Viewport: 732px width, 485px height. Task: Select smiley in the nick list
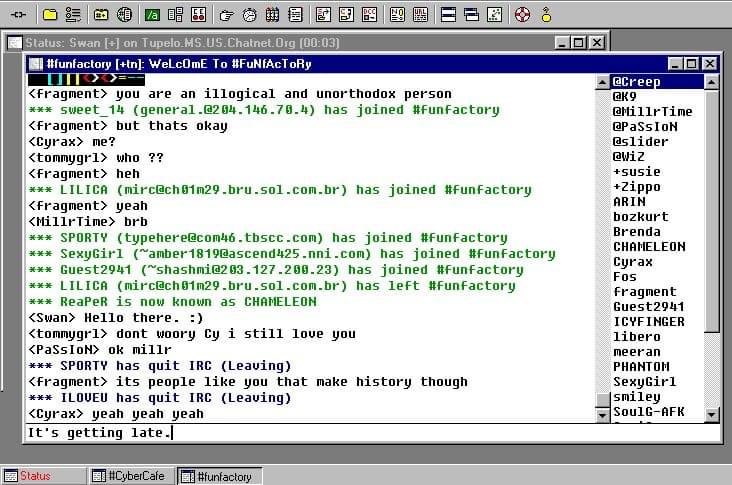[657, 397]
